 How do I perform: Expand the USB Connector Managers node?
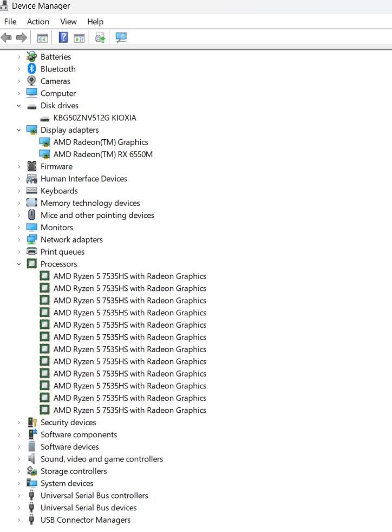coord(19,520)
